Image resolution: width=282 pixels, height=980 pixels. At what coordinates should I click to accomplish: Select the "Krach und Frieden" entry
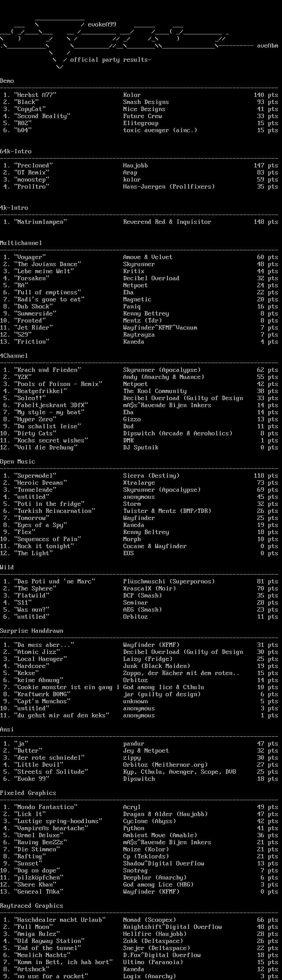click(48, 370)
